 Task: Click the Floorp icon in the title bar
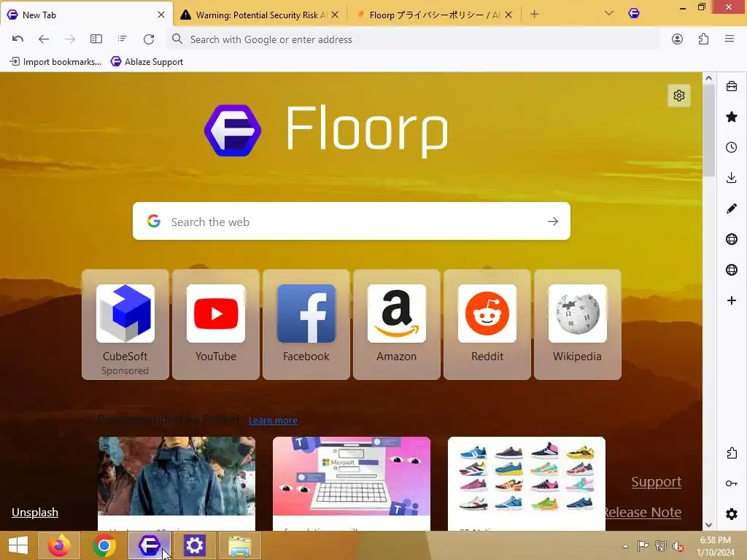634,13
